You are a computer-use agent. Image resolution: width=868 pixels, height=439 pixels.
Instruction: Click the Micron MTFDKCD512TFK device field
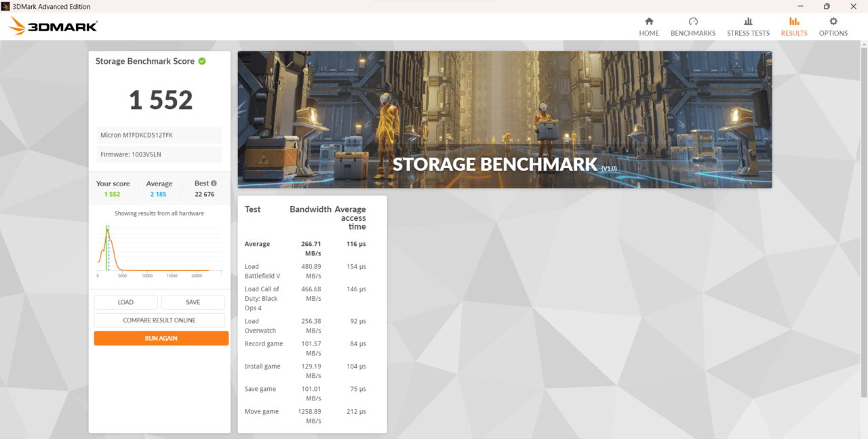159,135
